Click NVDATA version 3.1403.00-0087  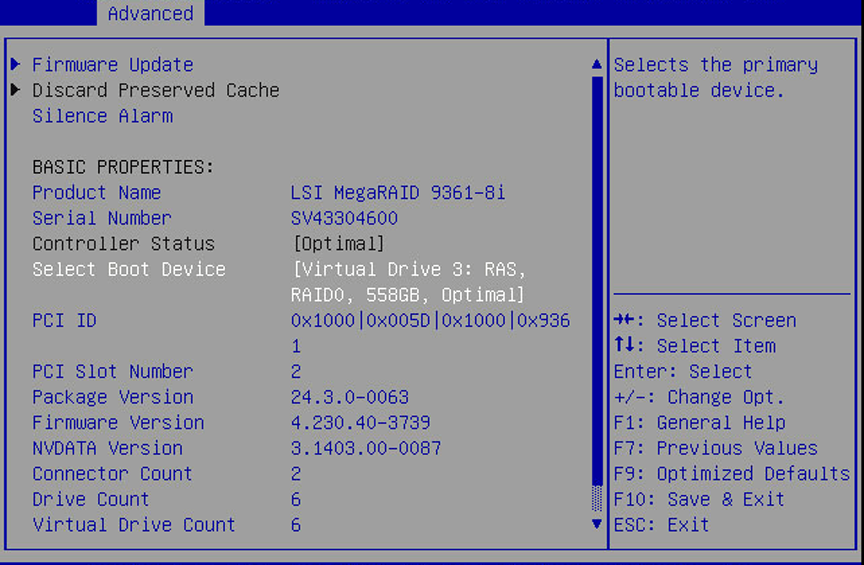366,448
